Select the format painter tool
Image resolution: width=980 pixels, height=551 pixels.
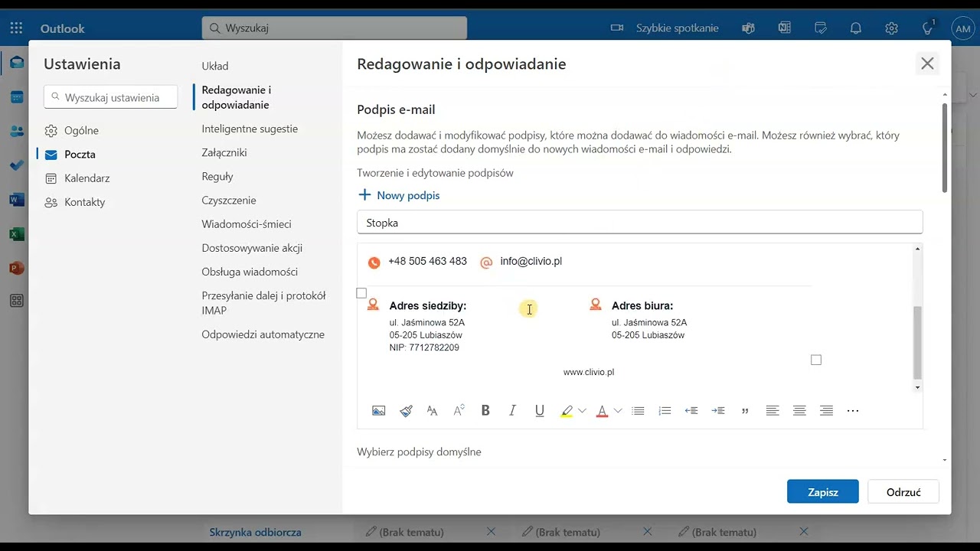[x=406, y=411]
